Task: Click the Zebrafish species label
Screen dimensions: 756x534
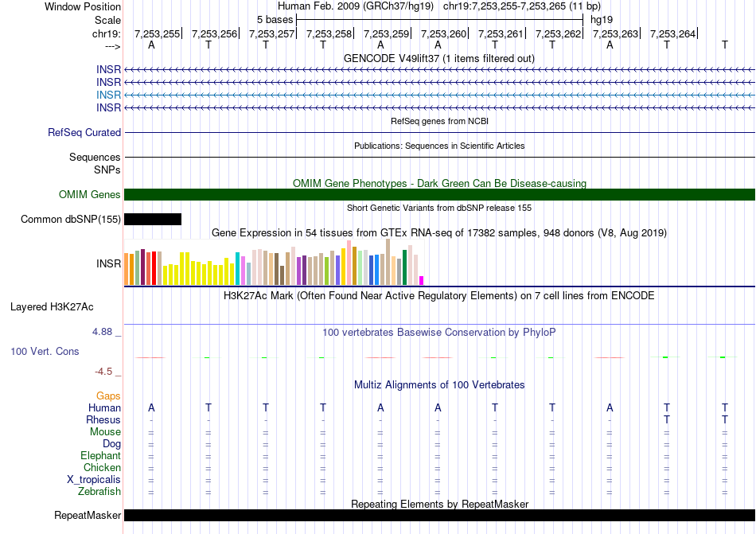Action: point(99,492)
